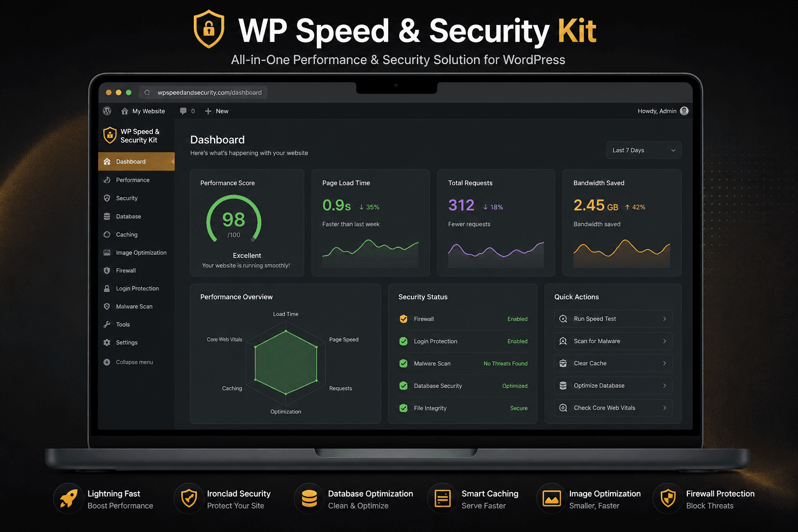Click the 2.45 GB bandwidth value

point(596,205)
